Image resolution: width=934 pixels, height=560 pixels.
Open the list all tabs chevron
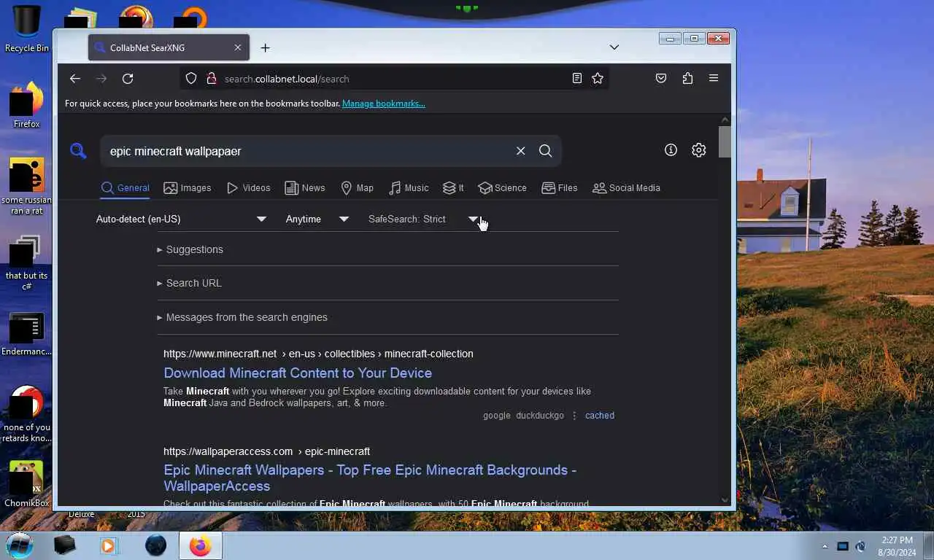click(614, 47)
